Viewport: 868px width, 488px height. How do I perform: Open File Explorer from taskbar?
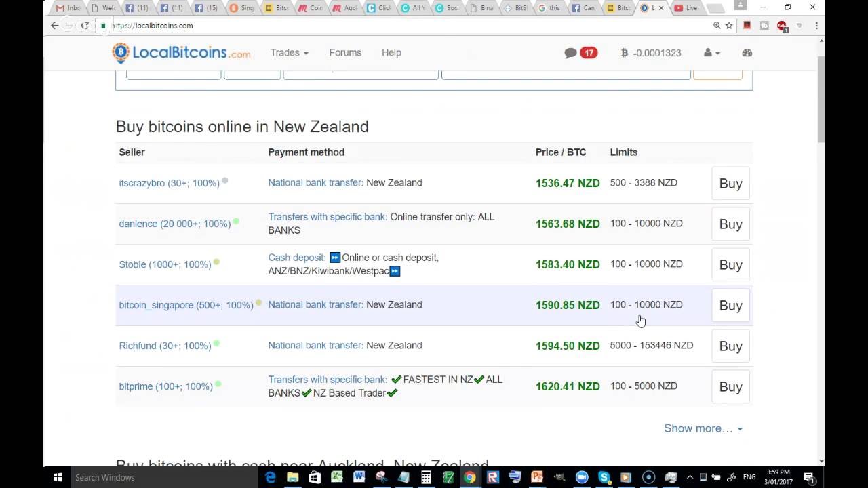click(x=293, y=477)
